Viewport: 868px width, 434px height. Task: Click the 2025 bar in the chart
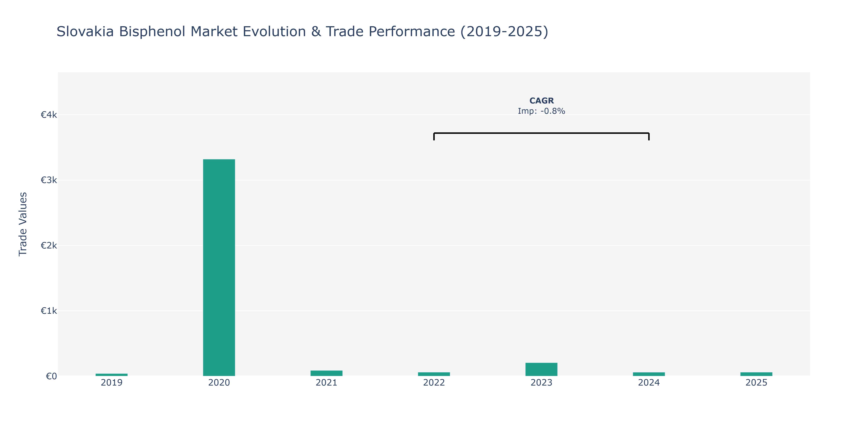(756, 374)
